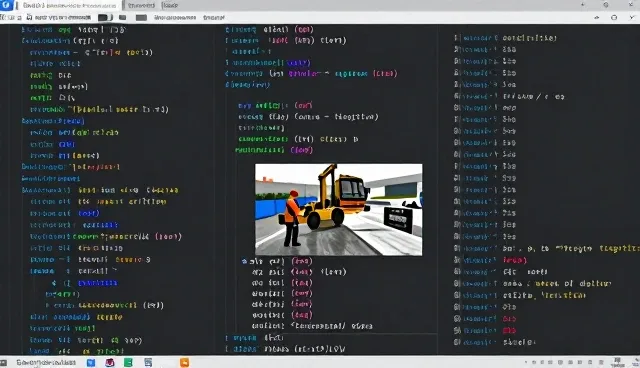The width and height of the screenshot is (640, 368).
Task: Open settings via the title bar gear icon
Action: coord(606,5)
